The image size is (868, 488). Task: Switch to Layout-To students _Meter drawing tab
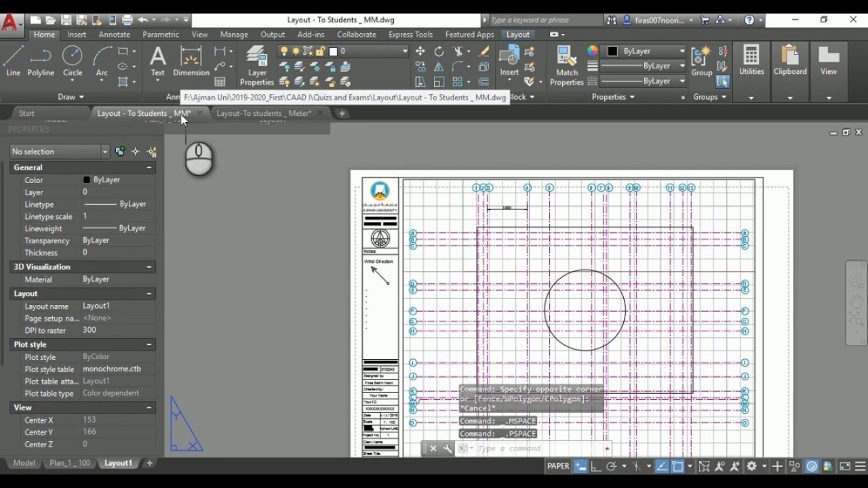pos(264,113)
